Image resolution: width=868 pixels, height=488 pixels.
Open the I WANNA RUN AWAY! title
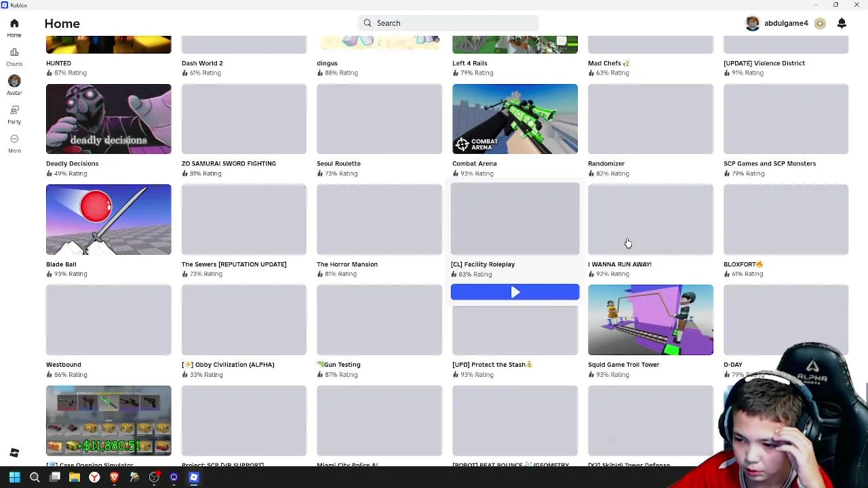(620, 264)
